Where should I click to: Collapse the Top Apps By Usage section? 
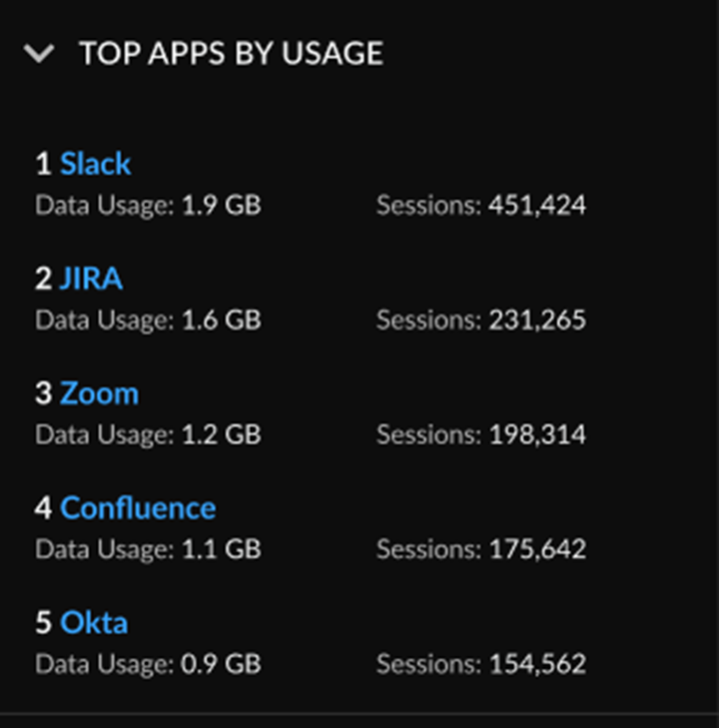pos(40,53)
